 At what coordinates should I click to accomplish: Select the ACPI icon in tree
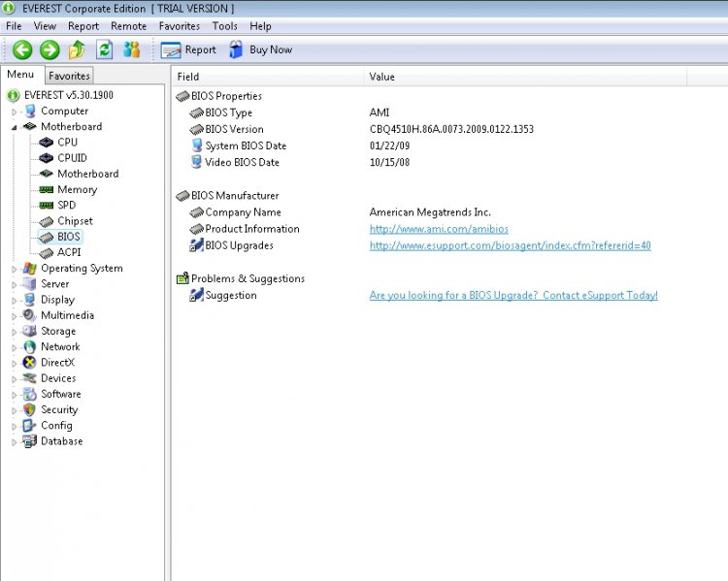coord(46,252)
